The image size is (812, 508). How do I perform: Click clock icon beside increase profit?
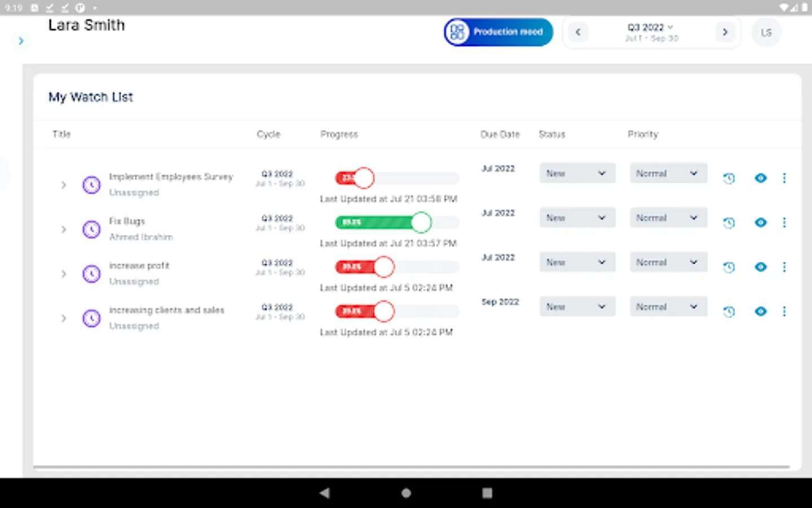pos(91,274)
